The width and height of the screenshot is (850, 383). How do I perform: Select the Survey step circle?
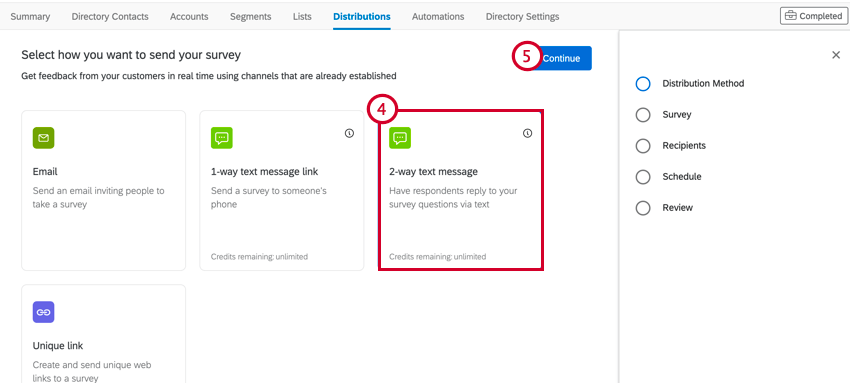pos(643,115)
